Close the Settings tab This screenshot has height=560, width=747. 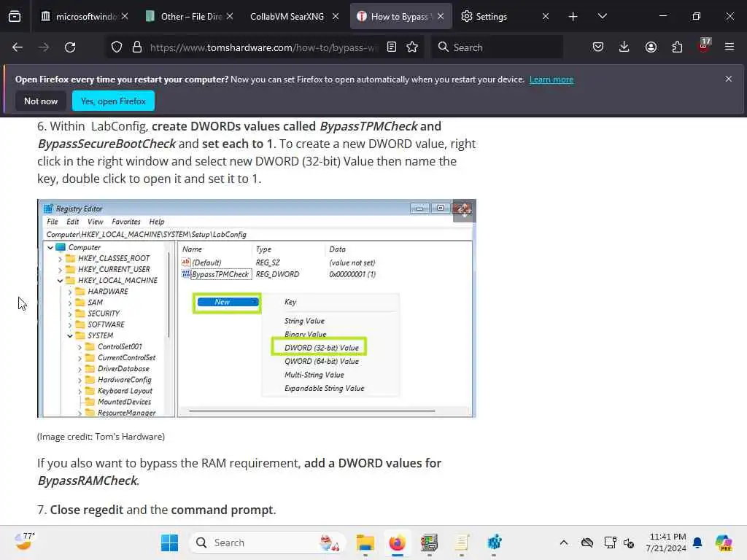point(546,17)
